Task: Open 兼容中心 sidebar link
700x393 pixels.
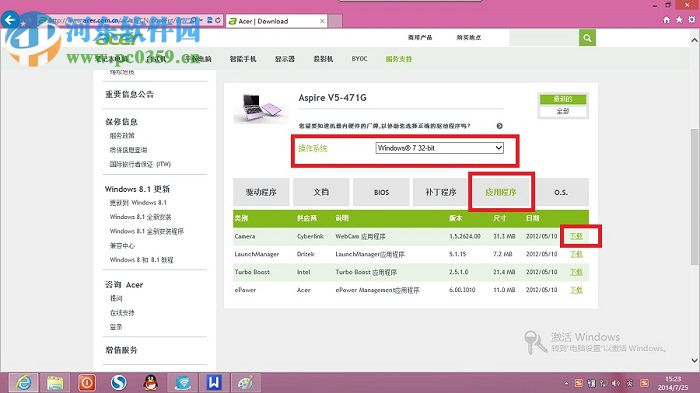Action: (122, 246)
